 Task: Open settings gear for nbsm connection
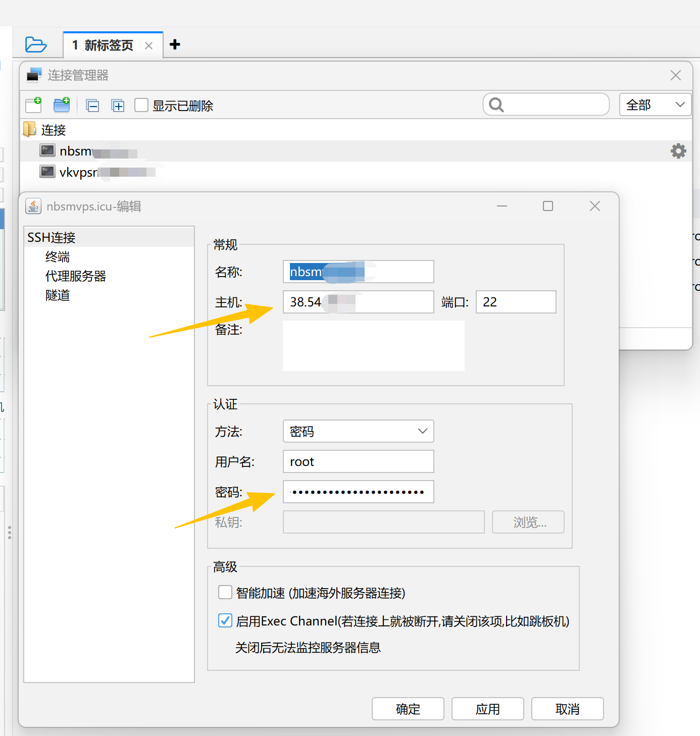point(678,151)
